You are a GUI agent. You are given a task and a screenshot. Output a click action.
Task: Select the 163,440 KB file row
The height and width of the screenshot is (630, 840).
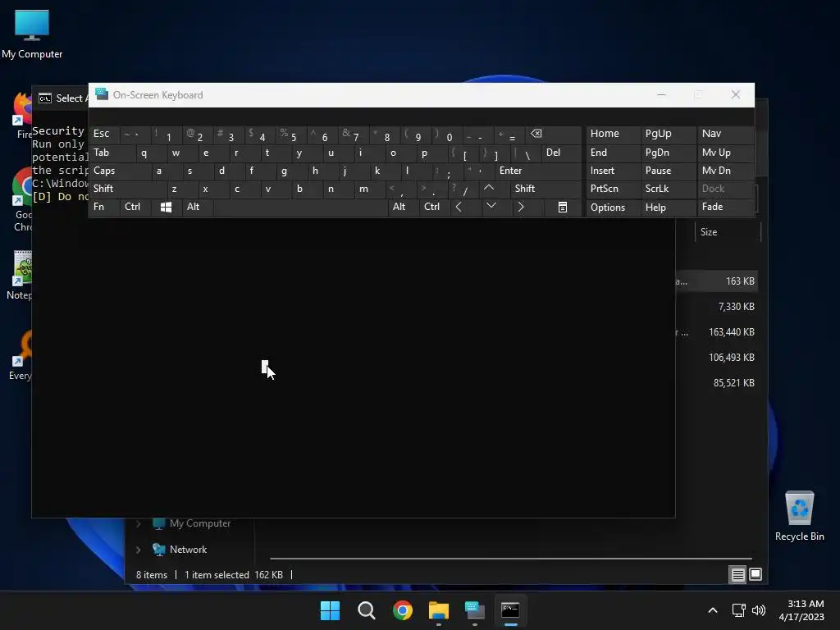[717, 332]
